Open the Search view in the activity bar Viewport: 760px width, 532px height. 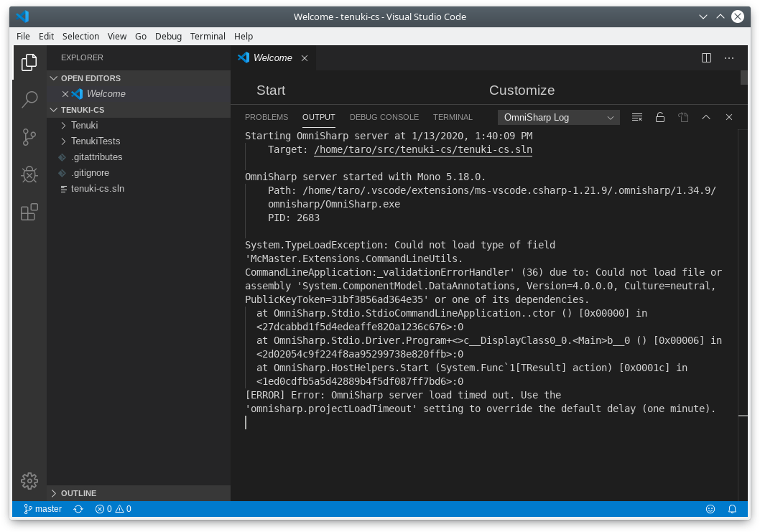pos(29,99)
